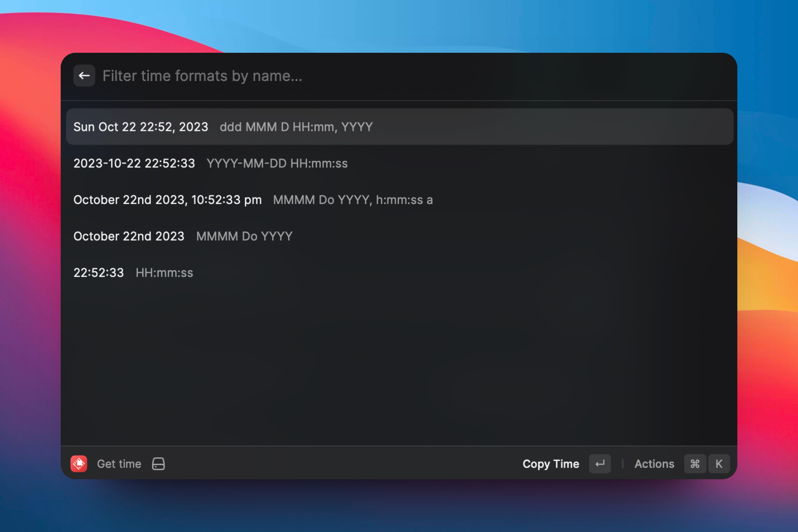798x532 pixels.
Task: Click the 'MMMM Do YYYY, h:mm:ss a' format label
Action: coord(352,200)
